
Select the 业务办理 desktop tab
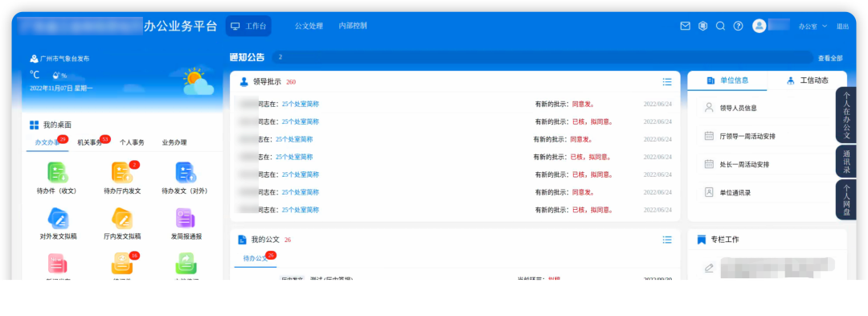(x=174, y=142)
